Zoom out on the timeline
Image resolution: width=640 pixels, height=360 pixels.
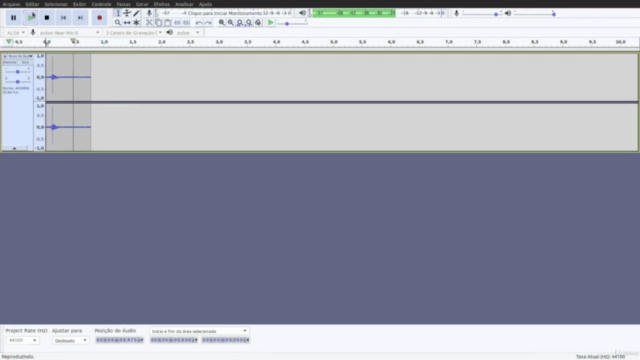pyautogui.click(x=231, y=23)
